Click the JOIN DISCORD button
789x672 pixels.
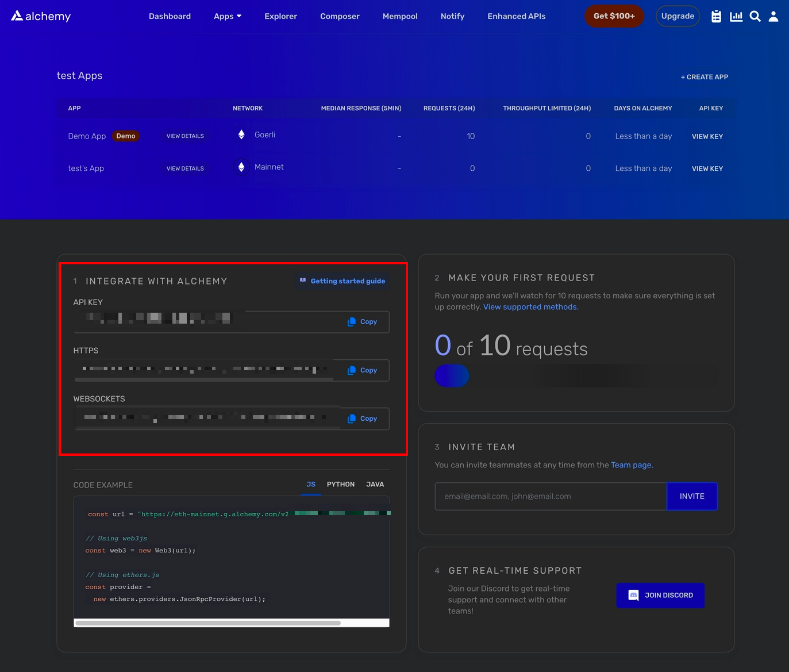coord(660,595)
